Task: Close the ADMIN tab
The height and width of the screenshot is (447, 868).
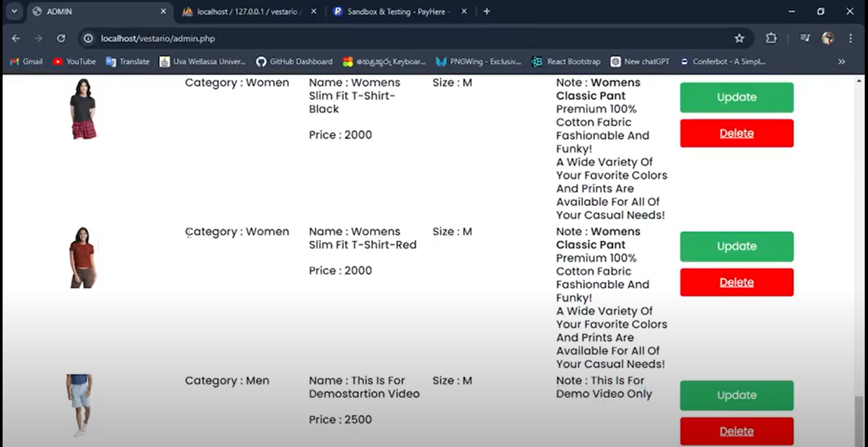Action: 163,12
